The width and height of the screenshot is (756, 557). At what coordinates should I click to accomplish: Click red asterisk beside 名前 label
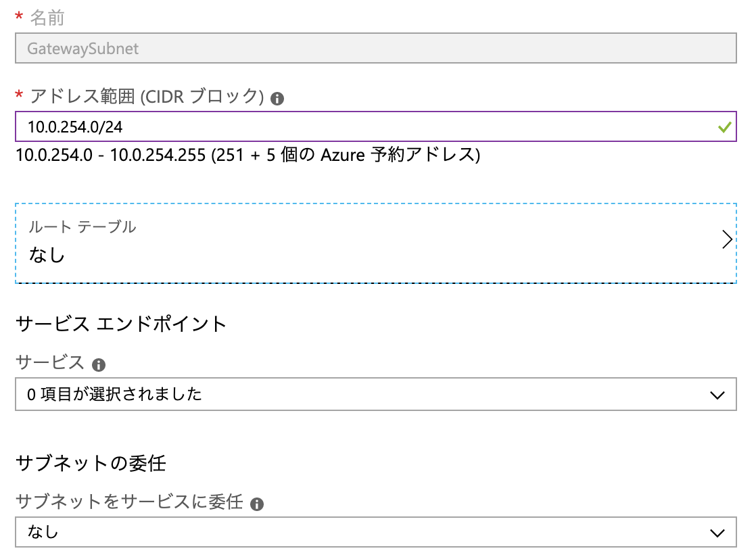20,18
